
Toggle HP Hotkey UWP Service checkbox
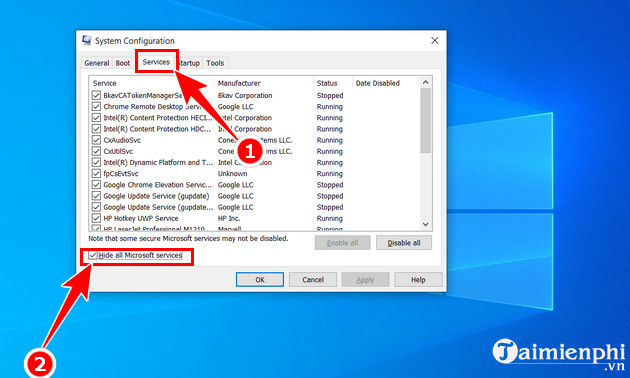pos(96,219)
